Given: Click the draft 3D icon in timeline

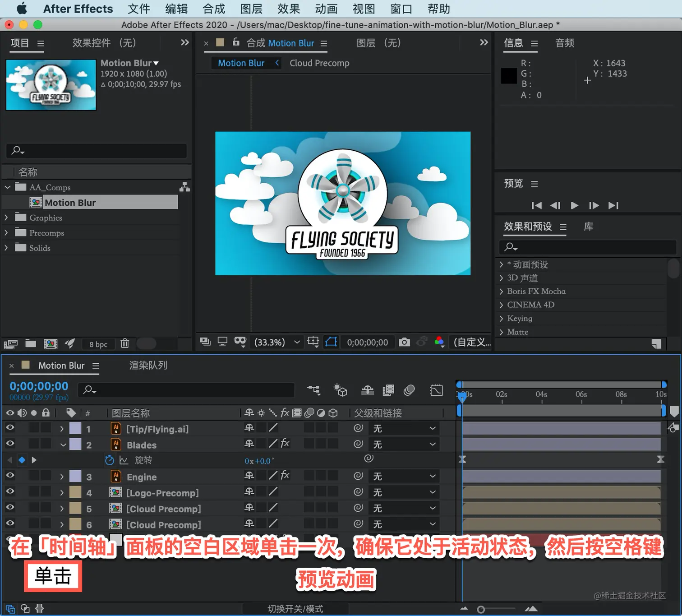Looking at the screenshot, I should [x=340, y=390].
